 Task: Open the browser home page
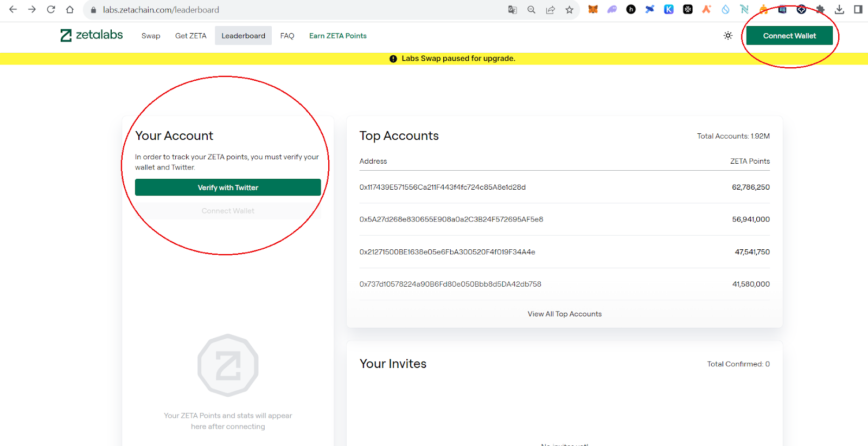[x=70, y=10]
